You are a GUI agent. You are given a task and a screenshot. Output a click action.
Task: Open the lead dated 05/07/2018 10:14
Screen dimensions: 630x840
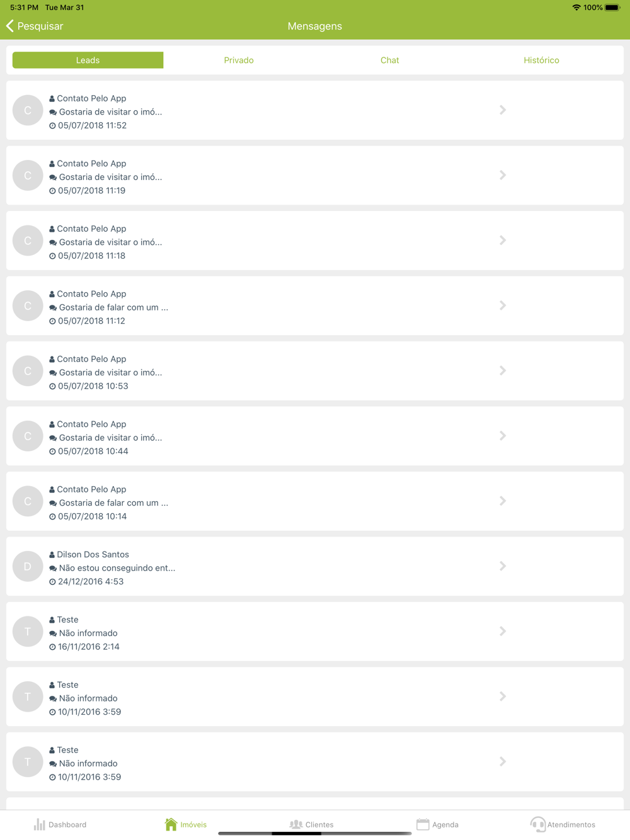[315, 501]
